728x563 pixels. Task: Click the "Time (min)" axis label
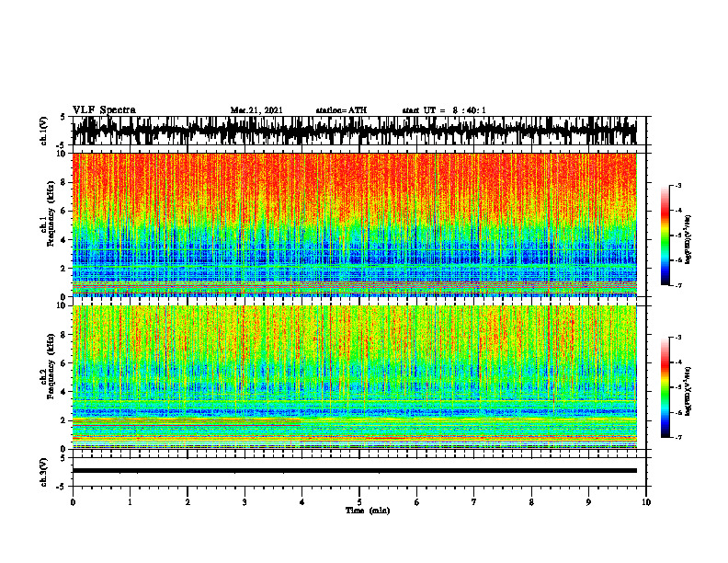[x=368, y=511]
